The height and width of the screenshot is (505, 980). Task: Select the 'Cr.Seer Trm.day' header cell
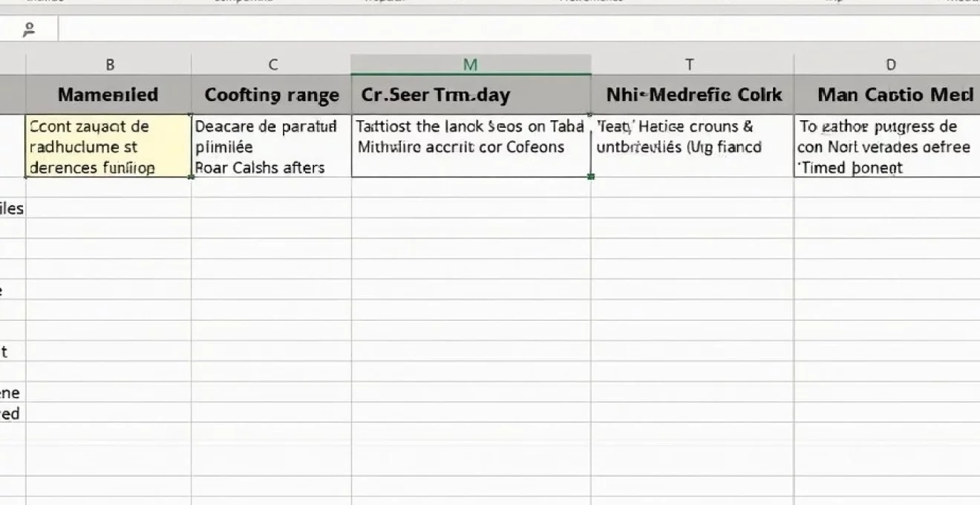(x=468, y=94)
